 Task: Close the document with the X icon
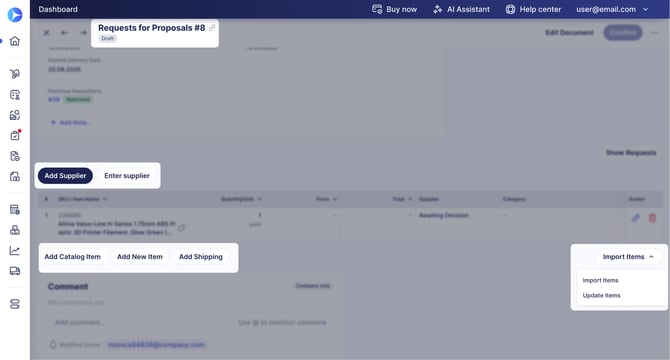(46, 32)
